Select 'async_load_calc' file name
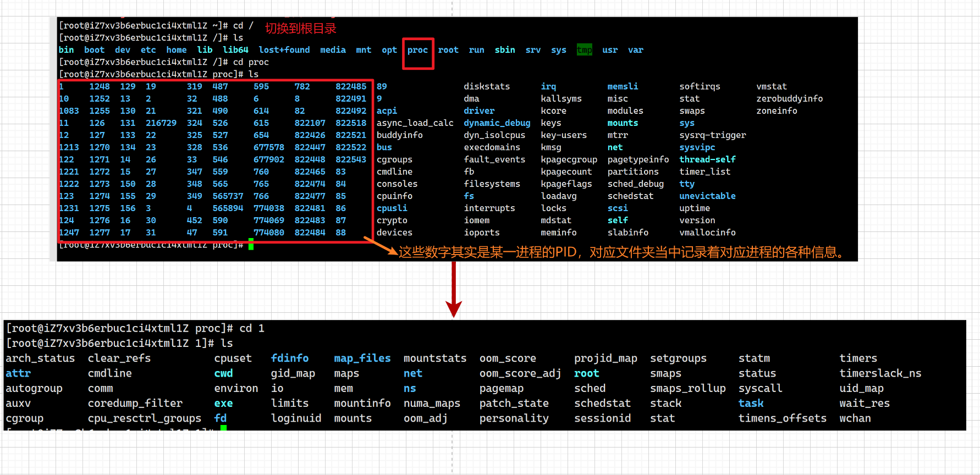The width and height of the screenshot is (980, 475). coord(415,123)
